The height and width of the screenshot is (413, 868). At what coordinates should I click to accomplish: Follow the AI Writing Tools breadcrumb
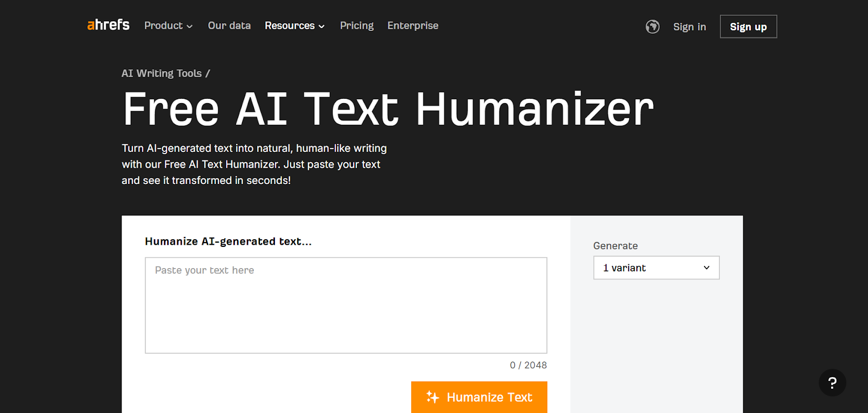click(162, 73)
